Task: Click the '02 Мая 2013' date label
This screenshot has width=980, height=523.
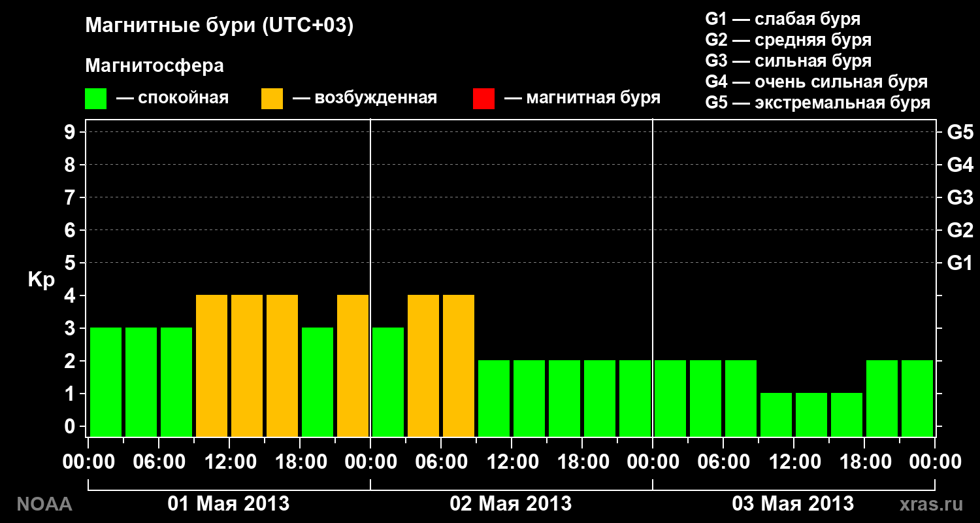Action: tap(511, 503)
